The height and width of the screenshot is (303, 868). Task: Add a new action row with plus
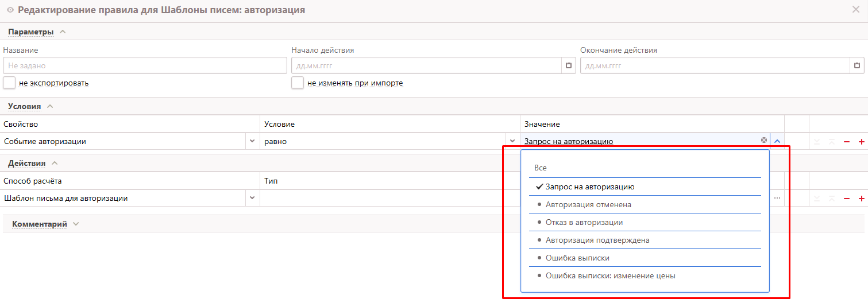pos(861,199)
